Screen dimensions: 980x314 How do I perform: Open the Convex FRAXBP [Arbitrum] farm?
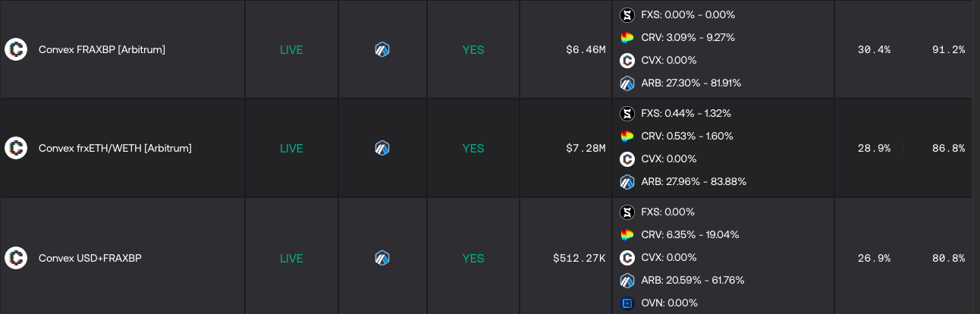coord(102,50)
